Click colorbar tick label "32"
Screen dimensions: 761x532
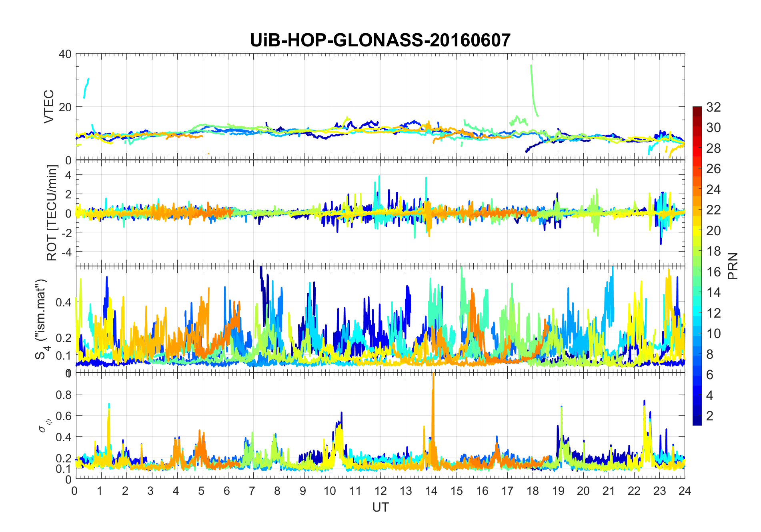713,107
